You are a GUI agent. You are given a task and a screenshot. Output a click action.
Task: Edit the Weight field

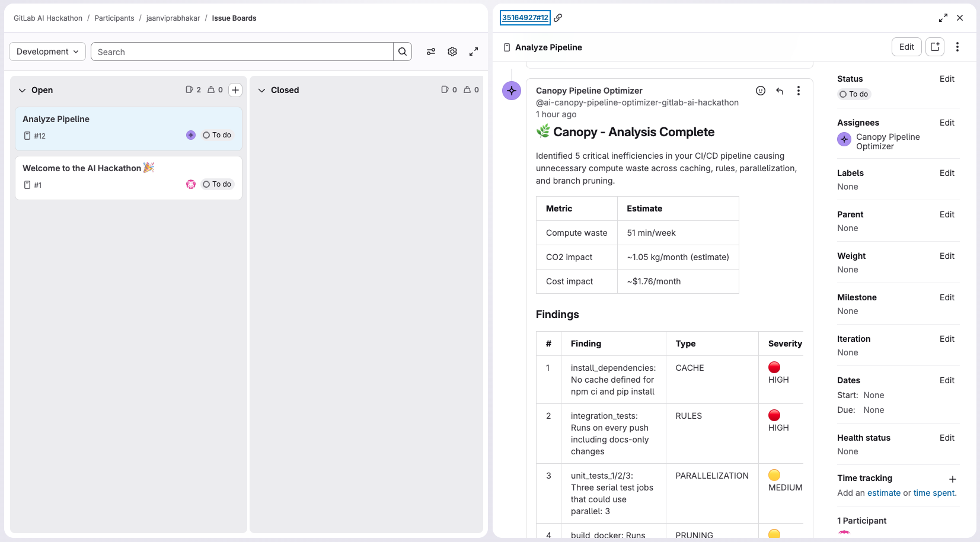(947, 256)
